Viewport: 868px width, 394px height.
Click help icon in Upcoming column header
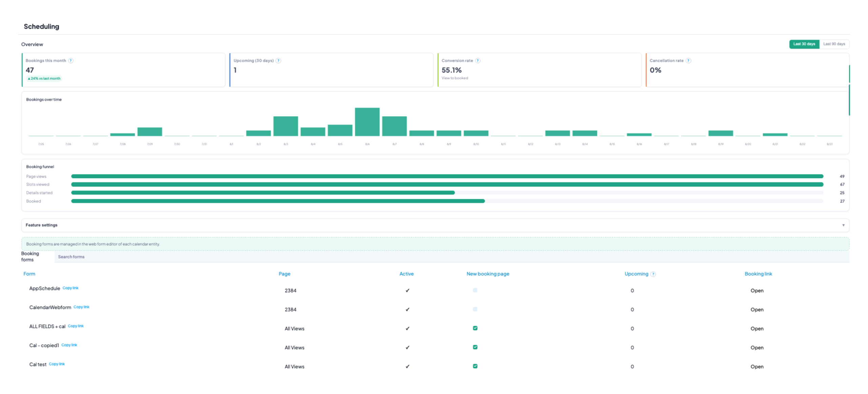(653, 274)
